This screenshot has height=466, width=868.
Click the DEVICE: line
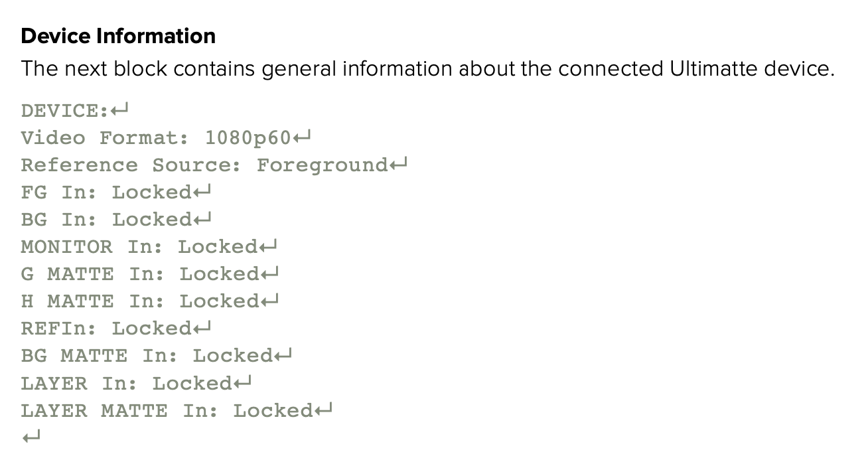[64, 111]
